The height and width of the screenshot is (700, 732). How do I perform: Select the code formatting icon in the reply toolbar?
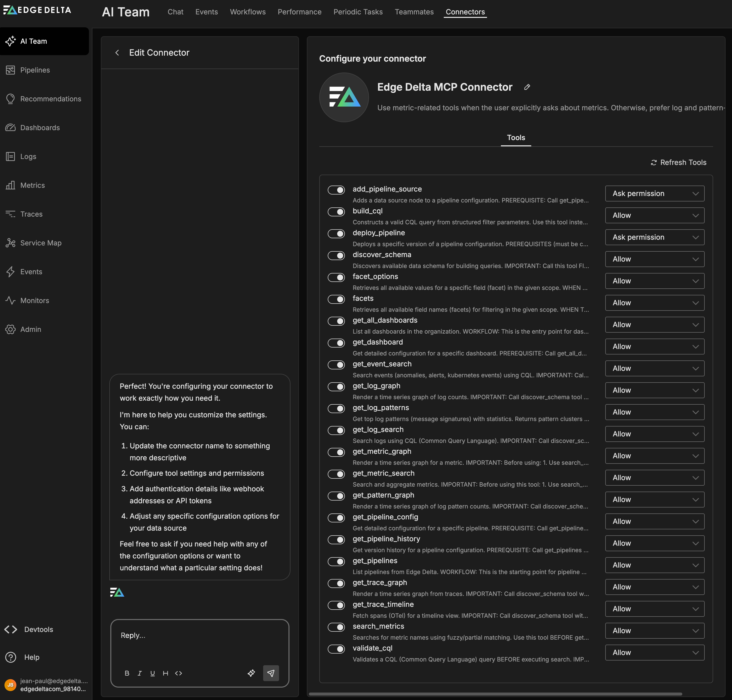point(178,673)
